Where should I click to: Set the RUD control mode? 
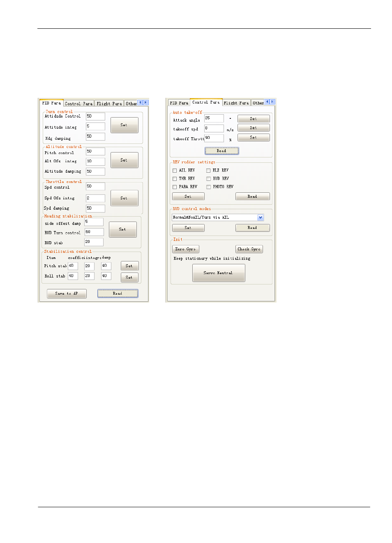pyautogui.click(x=188, y=228)
